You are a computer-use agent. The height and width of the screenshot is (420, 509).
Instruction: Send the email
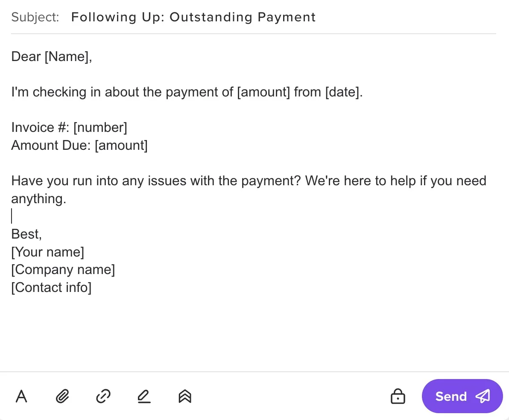tap(450, 396)
